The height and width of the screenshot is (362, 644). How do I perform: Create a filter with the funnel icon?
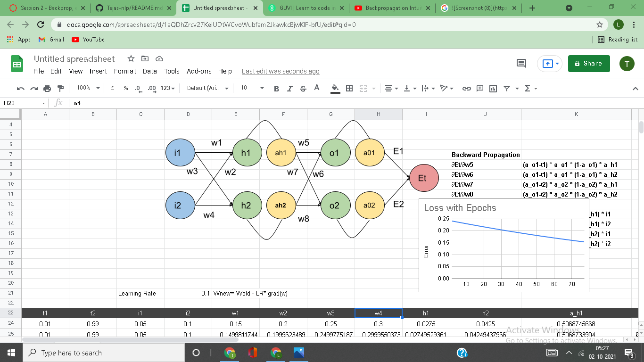(x=507, y=88)
